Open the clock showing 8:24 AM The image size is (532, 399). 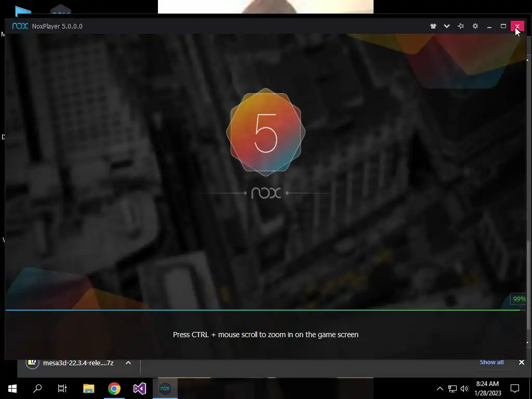487,389
